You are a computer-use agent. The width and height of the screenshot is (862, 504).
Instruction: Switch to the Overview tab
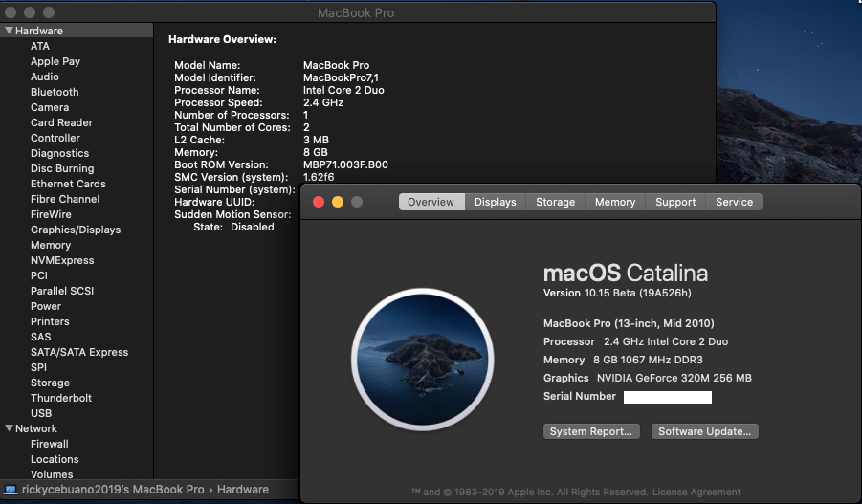pos(431,202)
